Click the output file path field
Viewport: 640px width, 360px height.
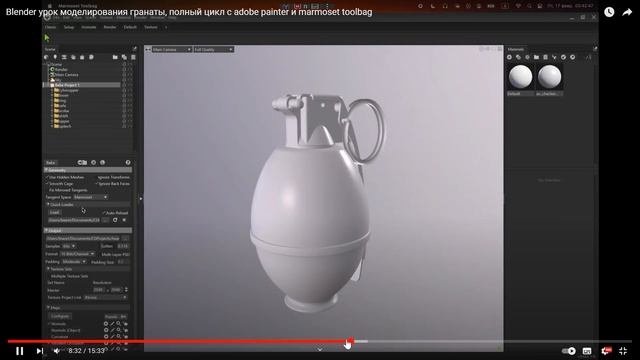coord(83,238)
